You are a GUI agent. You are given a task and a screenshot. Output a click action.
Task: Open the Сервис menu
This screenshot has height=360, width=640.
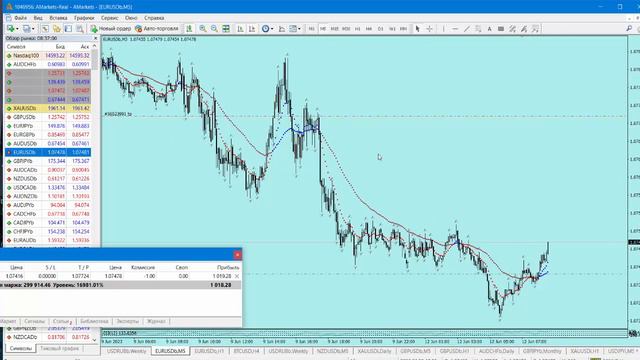(x=109, y=18)
